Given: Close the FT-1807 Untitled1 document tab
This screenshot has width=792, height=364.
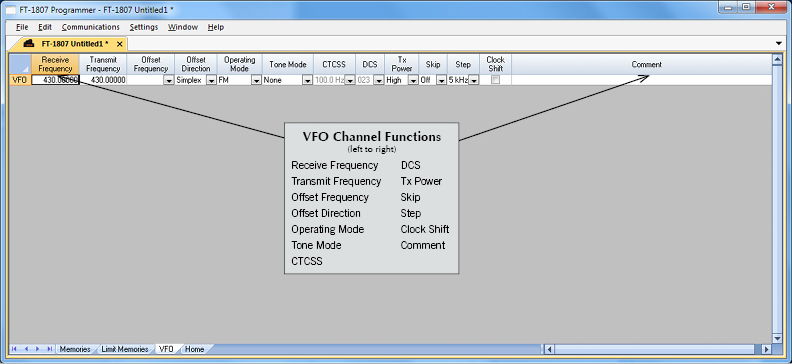Looking at the screenshot, I should pyautogui.click(x=119, y=44).
